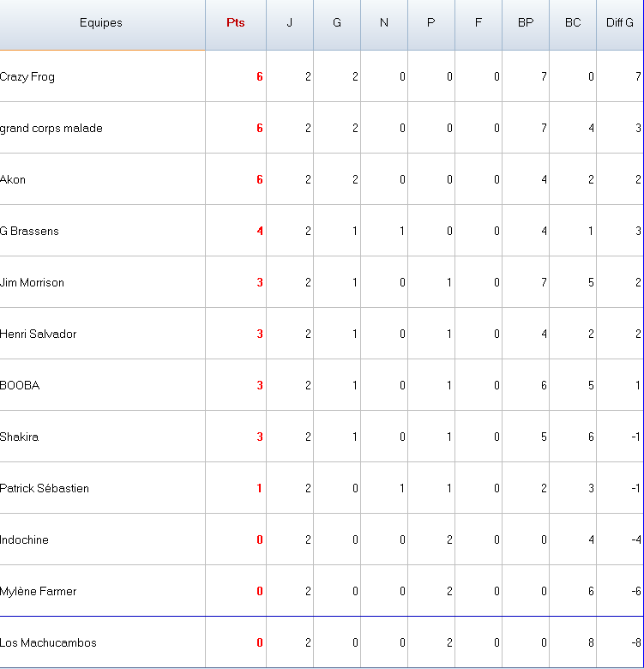Click Mylène Farmer's BC value 6
The height and width of the screenshot is (669, 644).
click(591, 591)
